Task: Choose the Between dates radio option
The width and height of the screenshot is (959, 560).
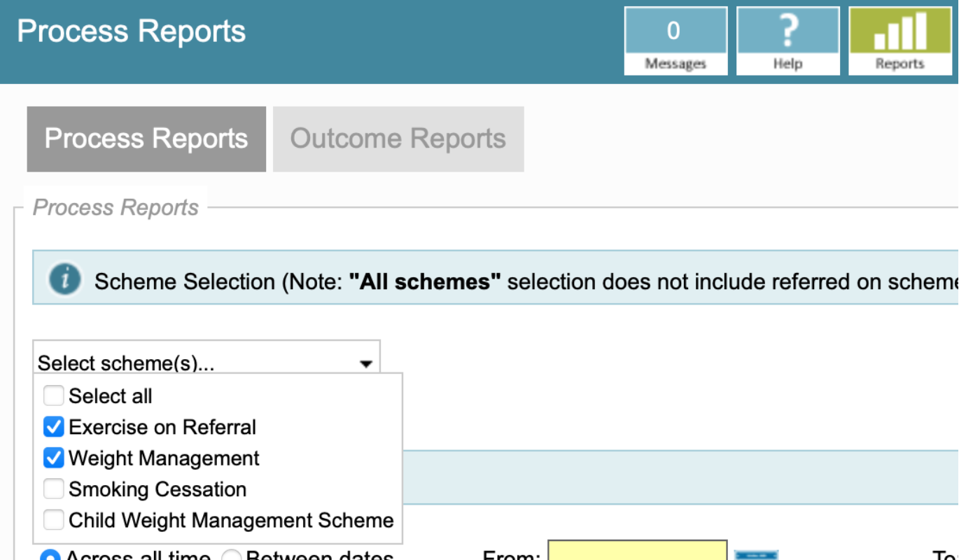Action: pos(232,556)
